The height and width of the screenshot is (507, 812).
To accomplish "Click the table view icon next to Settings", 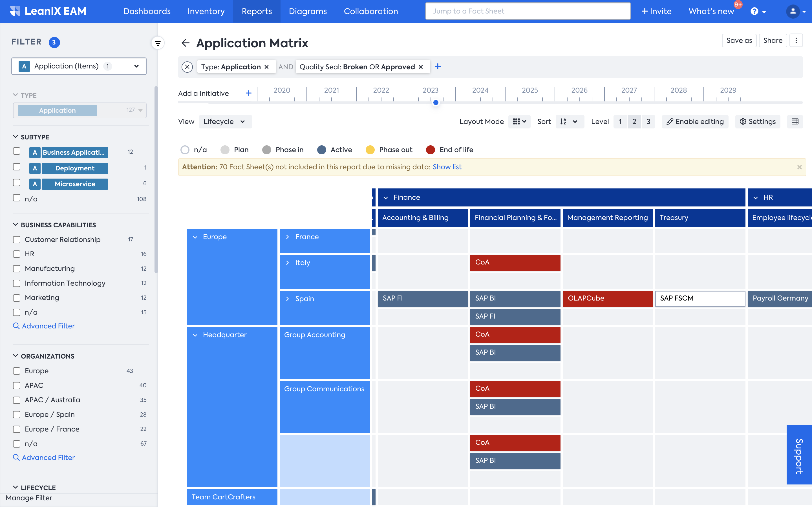I will pyautogui.click(x=795, y=121).
